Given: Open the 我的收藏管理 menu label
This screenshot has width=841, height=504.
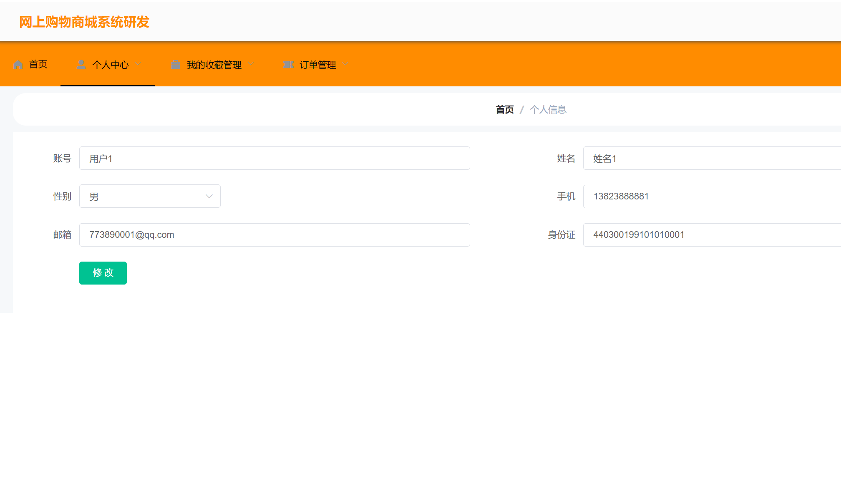Looking at the screenshot, I should pyautogui.click(x=214, y=65).
